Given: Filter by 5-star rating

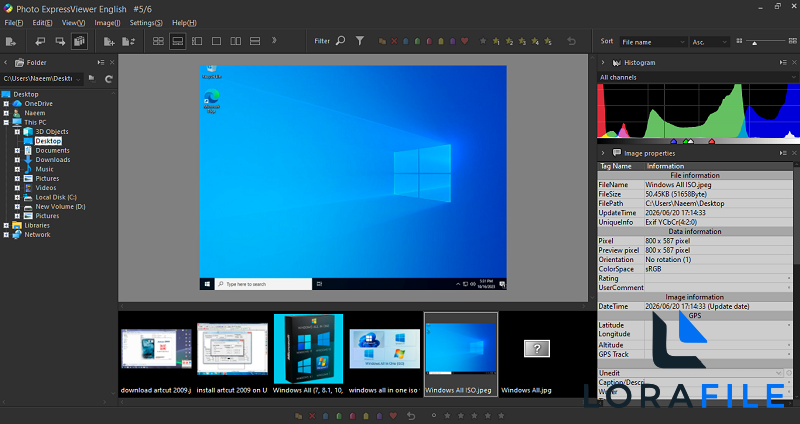Looking at the screenshot, I should [548, 41].
